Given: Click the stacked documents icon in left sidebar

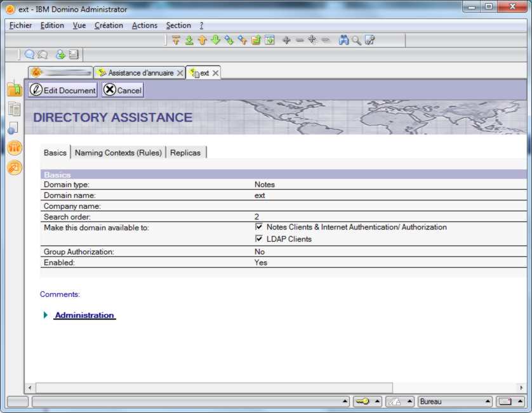Looking at the screenshot, I should tap(14, 108).
